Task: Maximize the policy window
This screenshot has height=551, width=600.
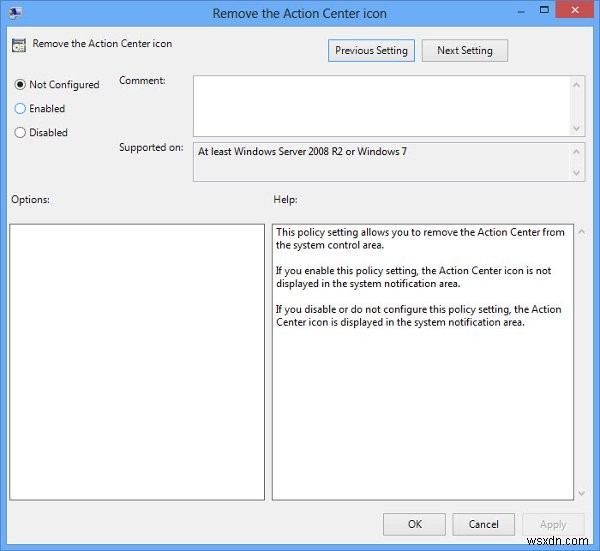Action: [x=544, y=10]
